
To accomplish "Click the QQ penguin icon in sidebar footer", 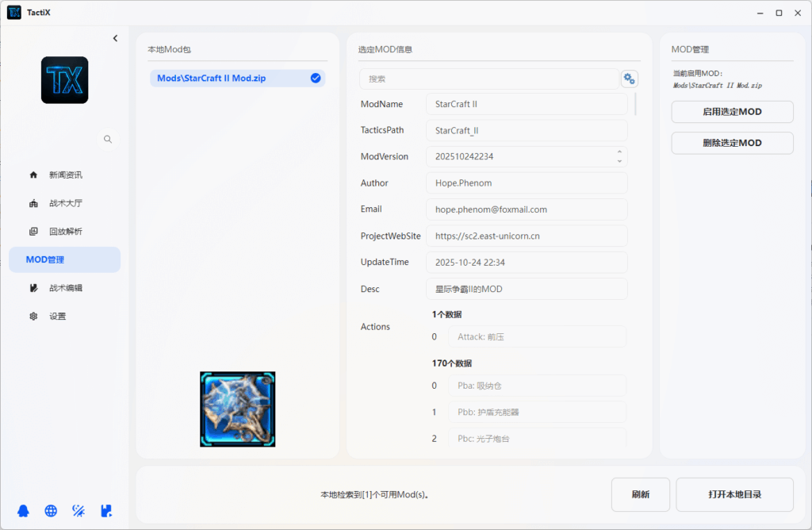I will click(24, 511).
